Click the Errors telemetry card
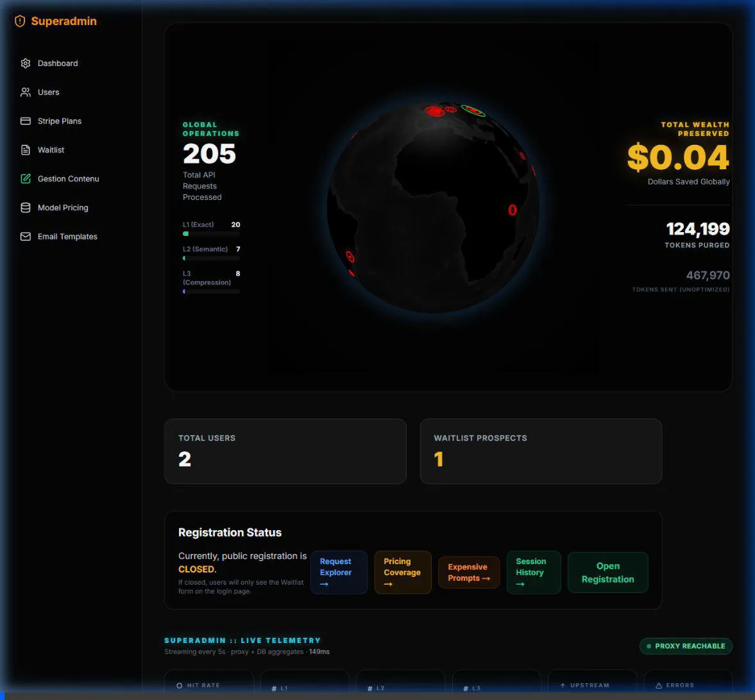 [x=688, y=682]
